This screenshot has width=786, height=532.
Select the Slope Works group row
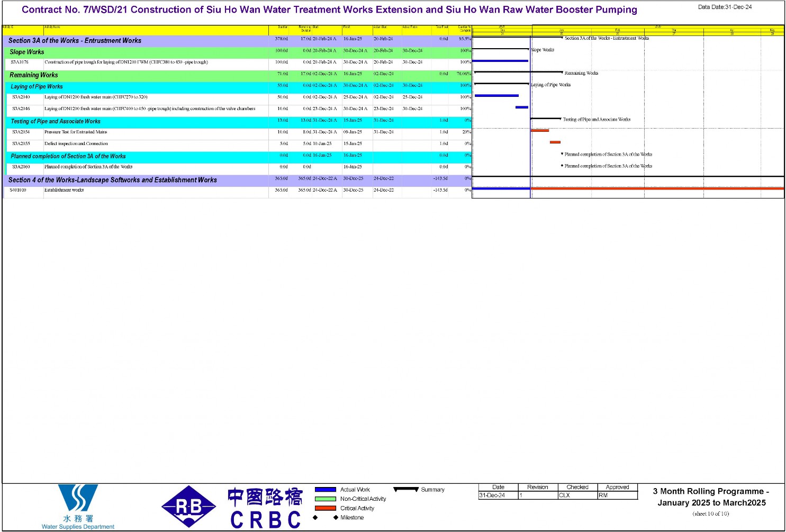237,52
